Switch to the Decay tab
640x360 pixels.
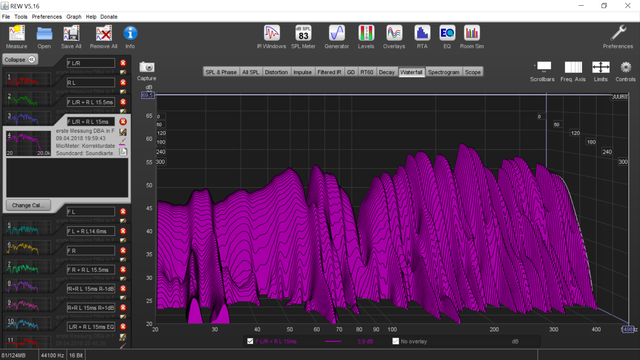(387, 72)
